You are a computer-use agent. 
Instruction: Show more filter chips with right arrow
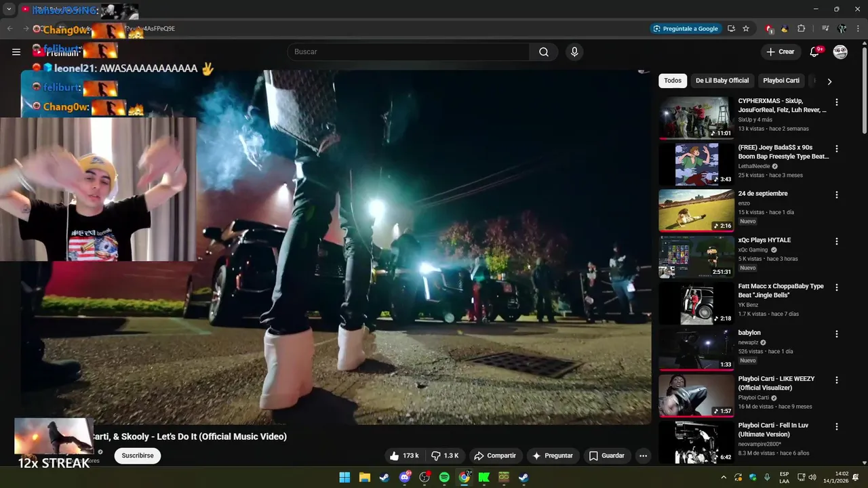[x=829, y=81]
